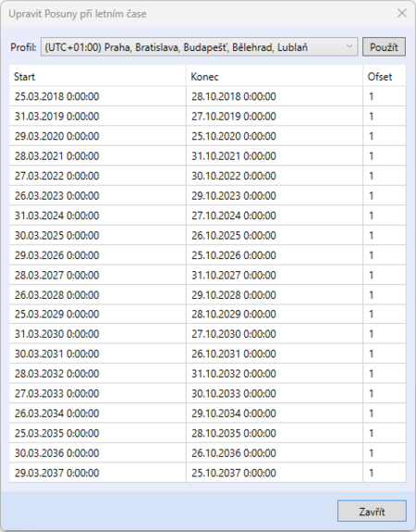Select end cell 25.10.2020 0:00:00
The image size is (416, 532).
point(275,136)
